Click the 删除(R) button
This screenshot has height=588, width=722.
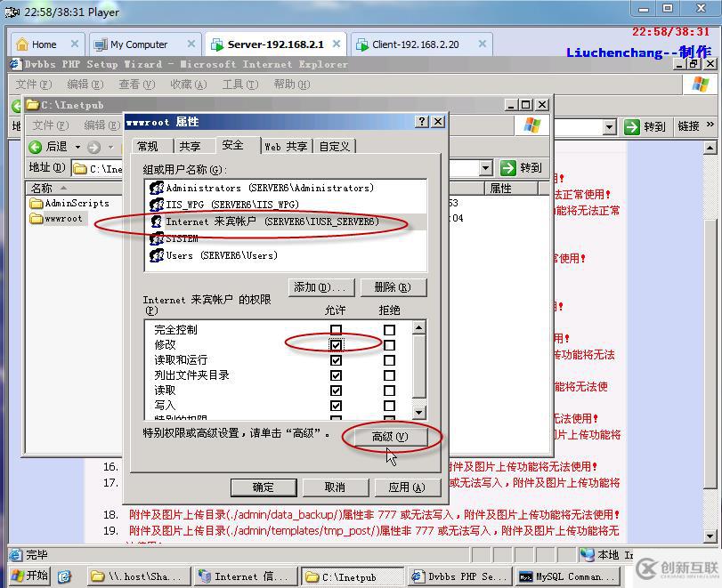pos(393,287)
